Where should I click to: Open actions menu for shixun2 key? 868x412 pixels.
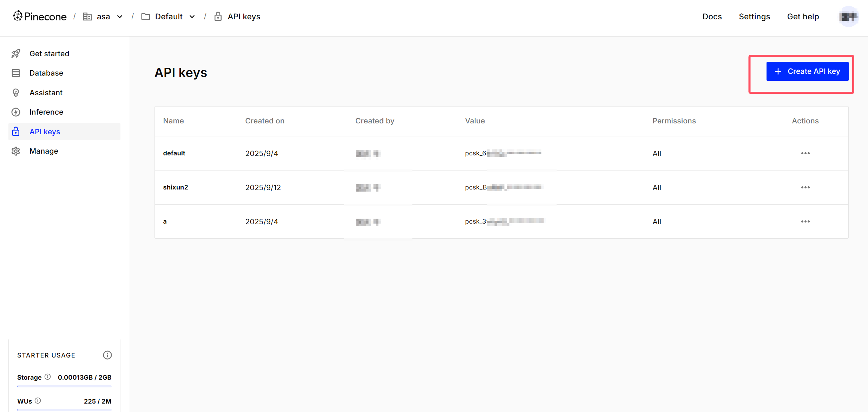[805, 187]
